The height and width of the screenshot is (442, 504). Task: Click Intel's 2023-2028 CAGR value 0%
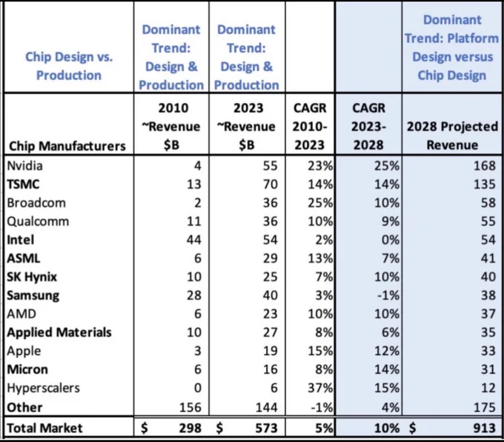click(391, 240)
